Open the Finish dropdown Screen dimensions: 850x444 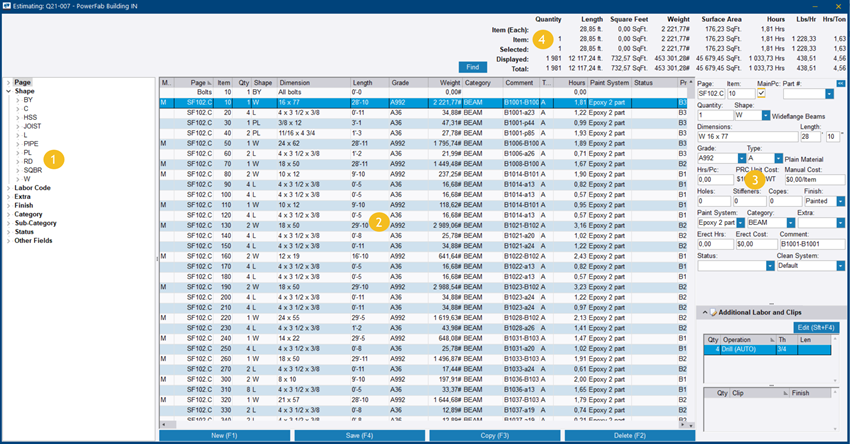pyautogui.click(x=840, y=201)
